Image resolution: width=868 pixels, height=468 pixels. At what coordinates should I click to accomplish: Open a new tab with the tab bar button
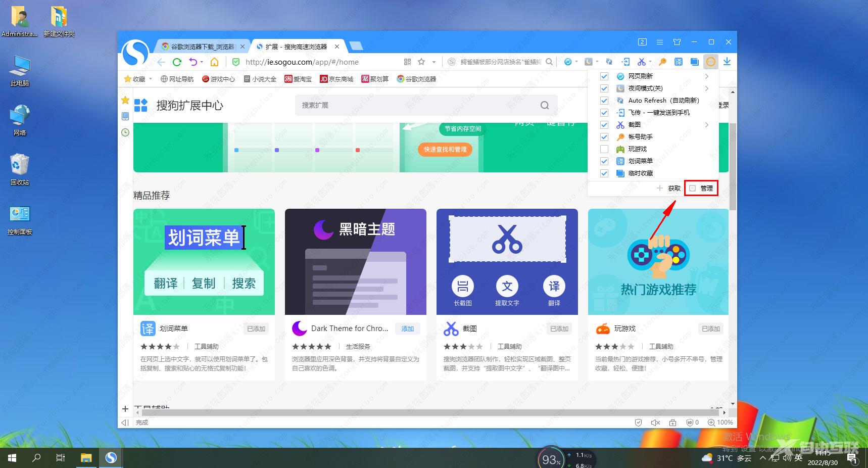[356, 46]
